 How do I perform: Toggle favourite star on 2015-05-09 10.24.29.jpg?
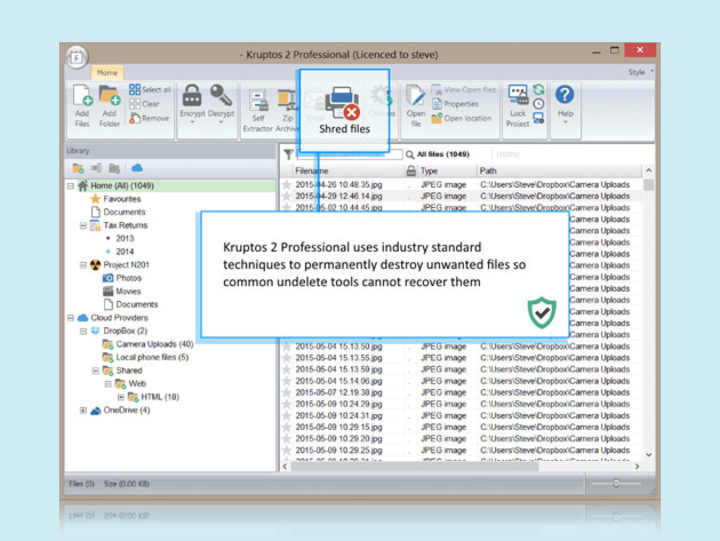(x=286, y=404)
